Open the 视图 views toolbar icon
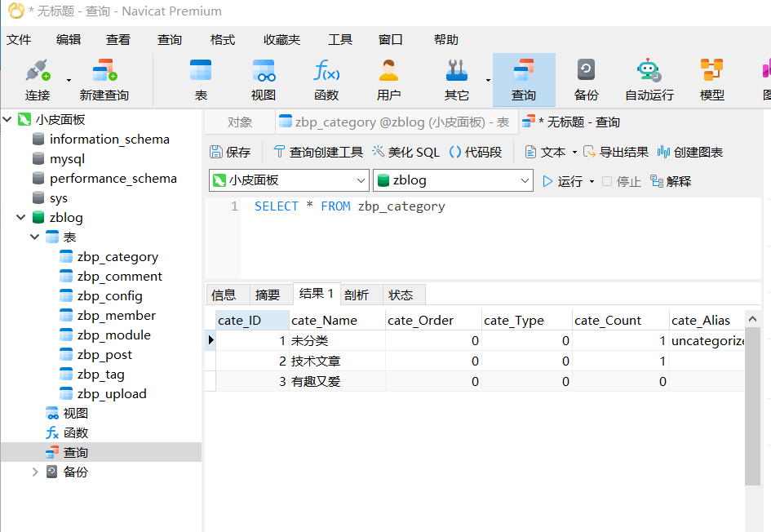Viewport: 771px width, 532px height. [x=264, y=80]
